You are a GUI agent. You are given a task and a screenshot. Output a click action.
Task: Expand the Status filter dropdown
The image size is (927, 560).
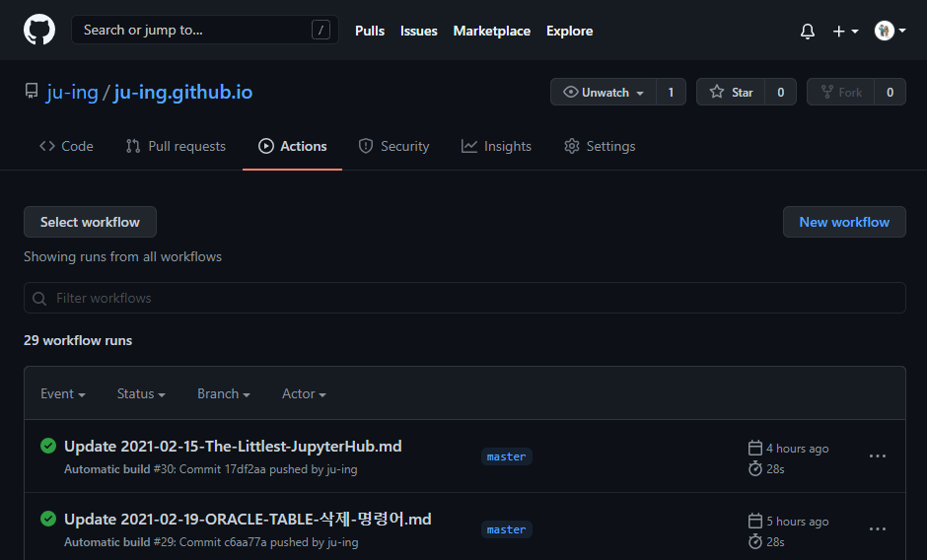coord(141,393)
